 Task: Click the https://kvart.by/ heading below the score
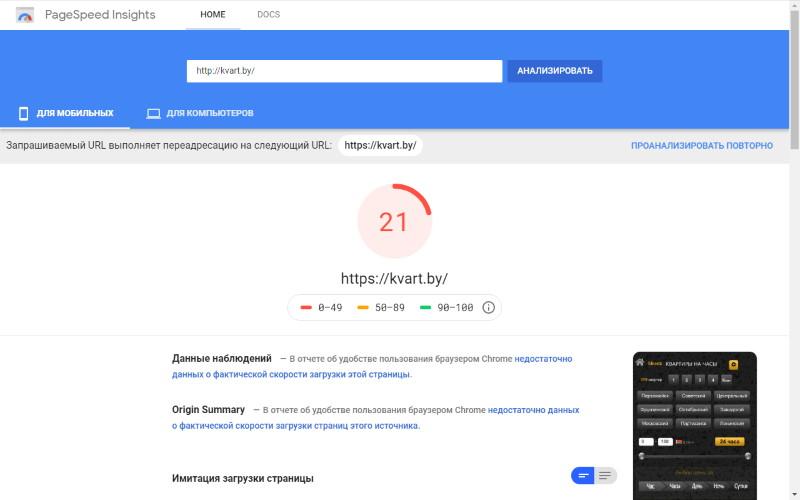[394, 279]
